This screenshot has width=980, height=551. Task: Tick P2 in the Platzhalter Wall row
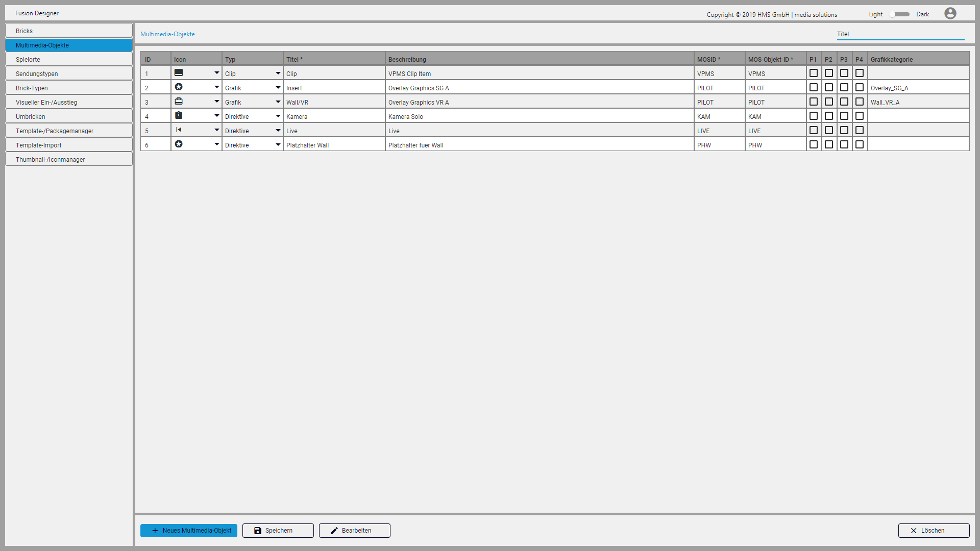[x=829, y=144]
